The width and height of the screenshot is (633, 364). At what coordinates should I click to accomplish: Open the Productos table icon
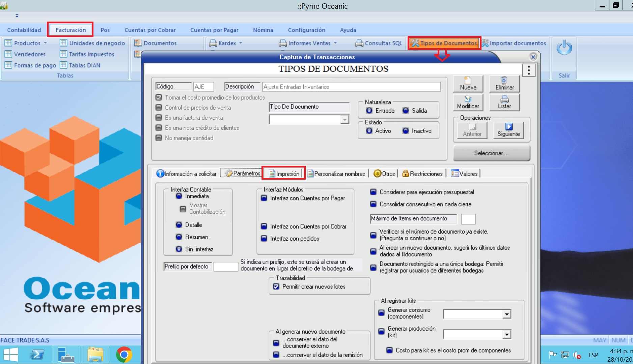(x=8, y=43)
